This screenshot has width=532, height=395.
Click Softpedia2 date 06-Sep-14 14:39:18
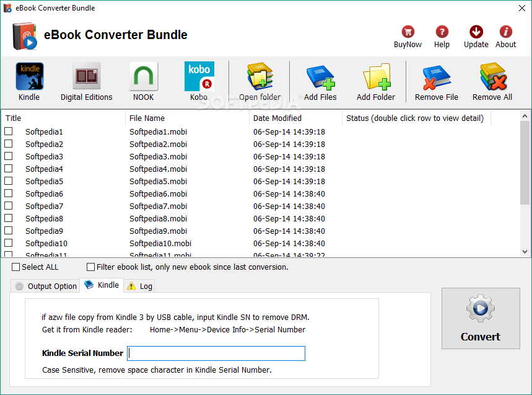pyautogui.click(x=289, y=144)
